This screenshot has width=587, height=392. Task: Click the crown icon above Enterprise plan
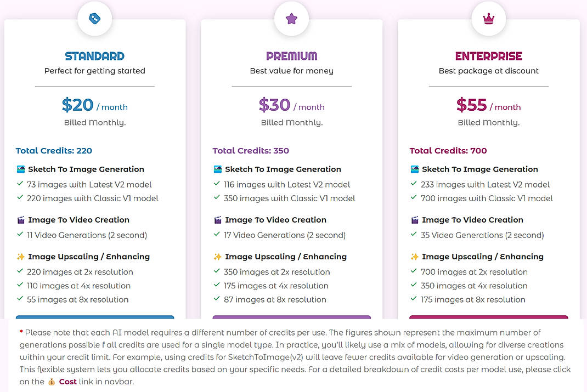tap(488, 18)
